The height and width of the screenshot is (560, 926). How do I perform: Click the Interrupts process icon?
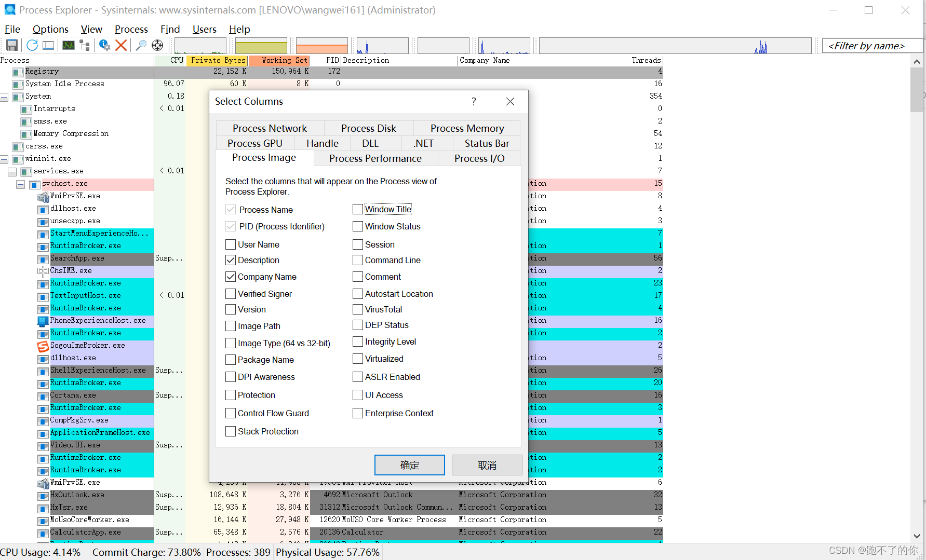click(26, 109)
